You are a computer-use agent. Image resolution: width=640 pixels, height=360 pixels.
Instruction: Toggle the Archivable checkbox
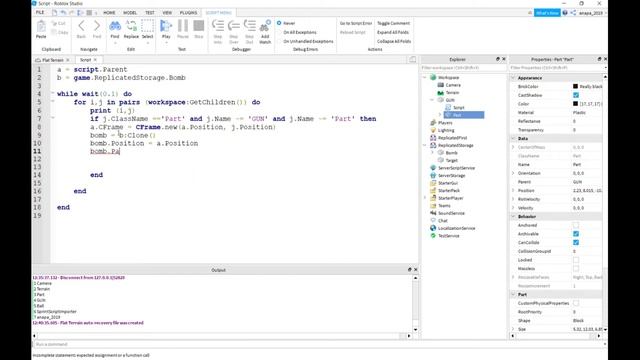point(576,234)
